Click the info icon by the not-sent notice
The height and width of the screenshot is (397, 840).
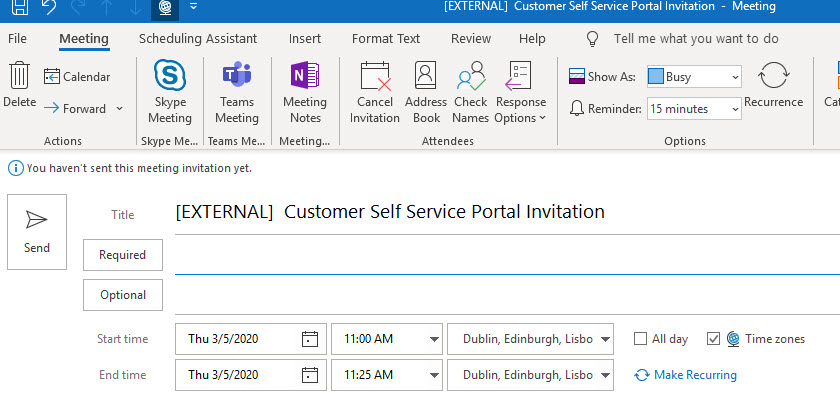tap(16, 168)
